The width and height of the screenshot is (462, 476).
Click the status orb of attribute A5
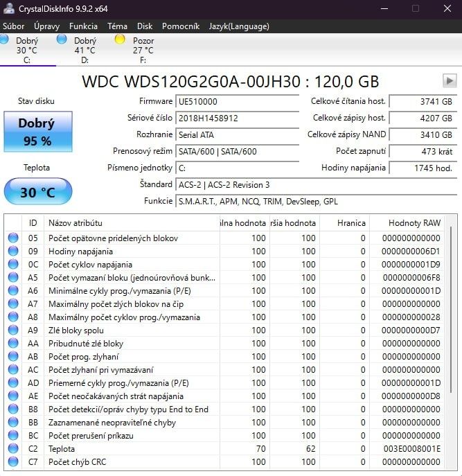point(13,277)
